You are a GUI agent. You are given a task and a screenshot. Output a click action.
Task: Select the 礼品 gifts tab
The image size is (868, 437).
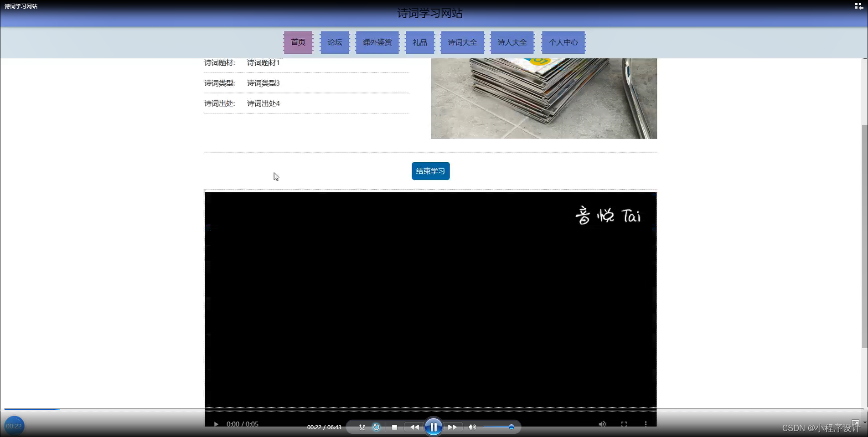pos(420,42)
